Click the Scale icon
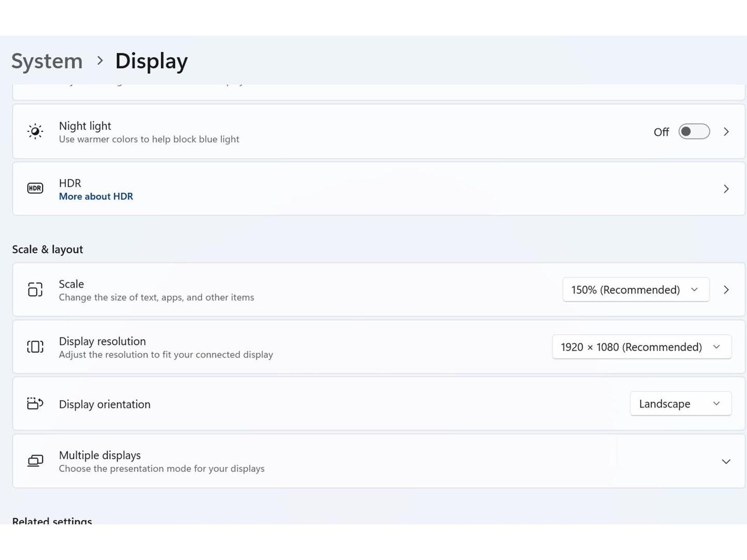 click(x=35, y=290)
